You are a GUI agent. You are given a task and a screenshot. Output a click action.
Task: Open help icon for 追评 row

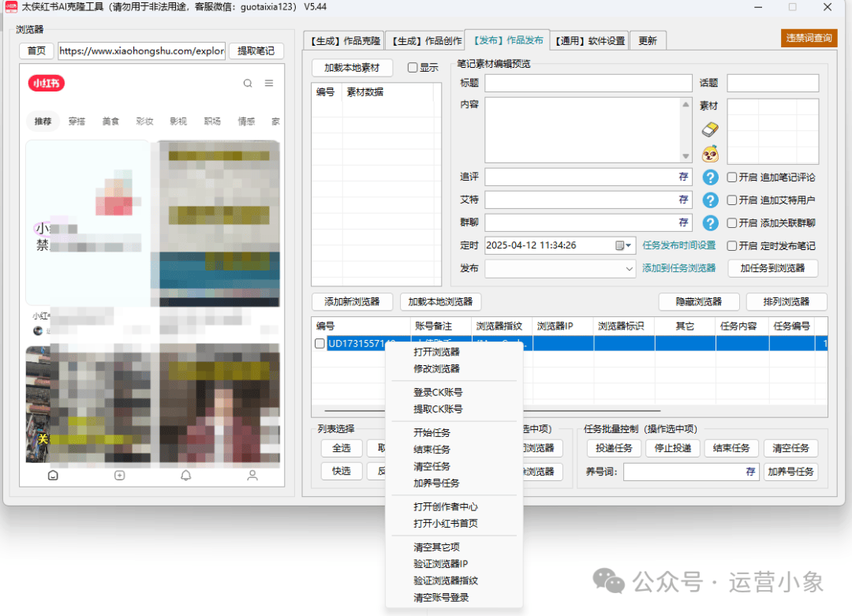coord(710,177)
